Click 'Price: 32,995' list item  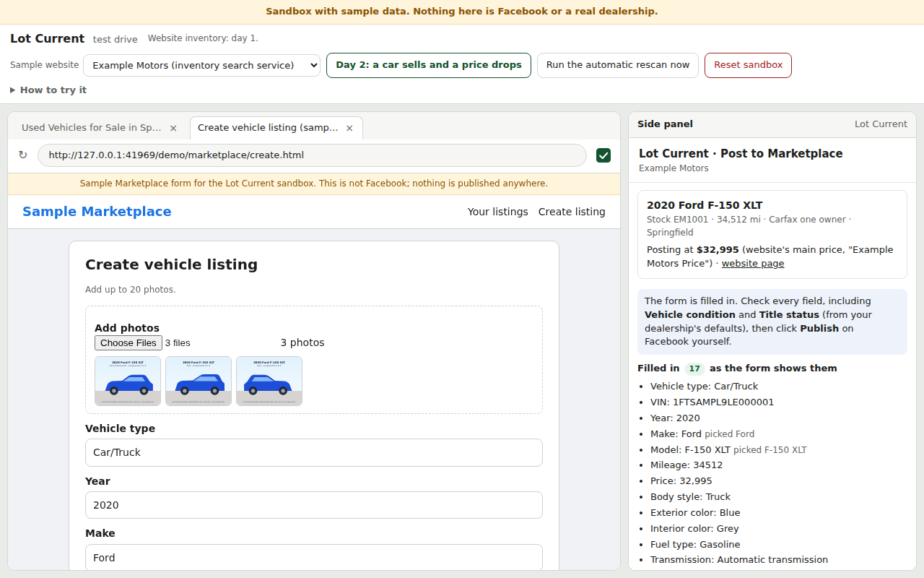pyautogui.click(x=681, y=481)
